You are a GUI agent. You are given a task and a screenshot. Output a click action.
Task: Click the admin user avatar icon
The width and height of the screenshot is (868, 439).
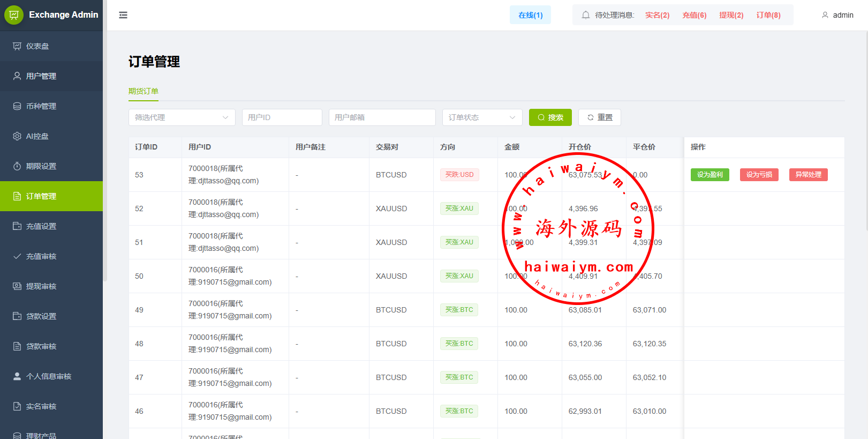point(825,15)
